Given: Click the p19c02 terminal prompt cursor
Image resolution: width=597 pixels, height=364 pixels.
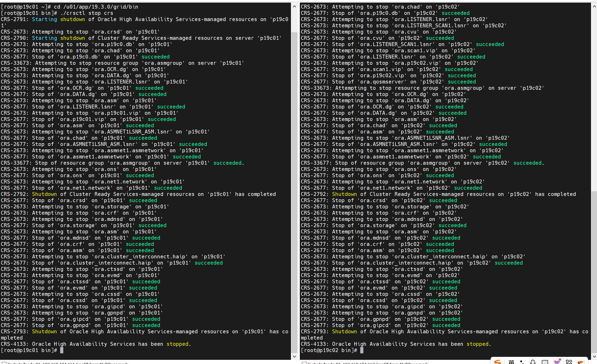Looking at the screenshot, I should [x=362, y=350].
